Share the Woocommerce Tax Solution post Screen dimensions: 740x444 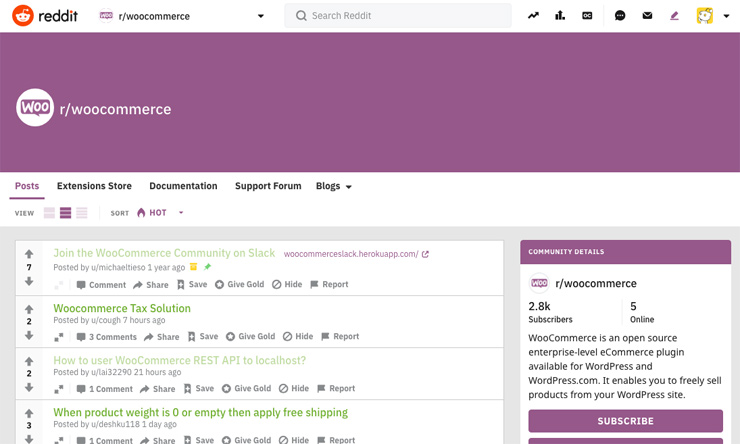pos(161,336)
